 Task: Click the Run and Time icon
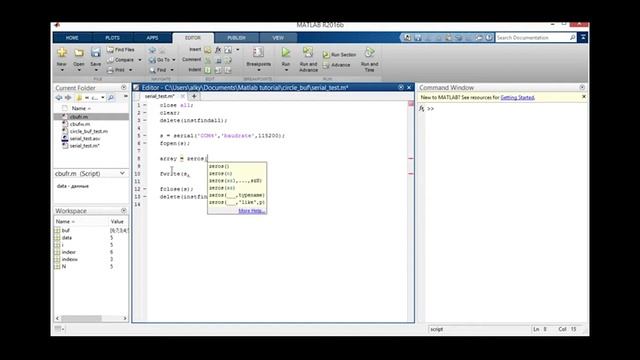click(x=369, y=52)
